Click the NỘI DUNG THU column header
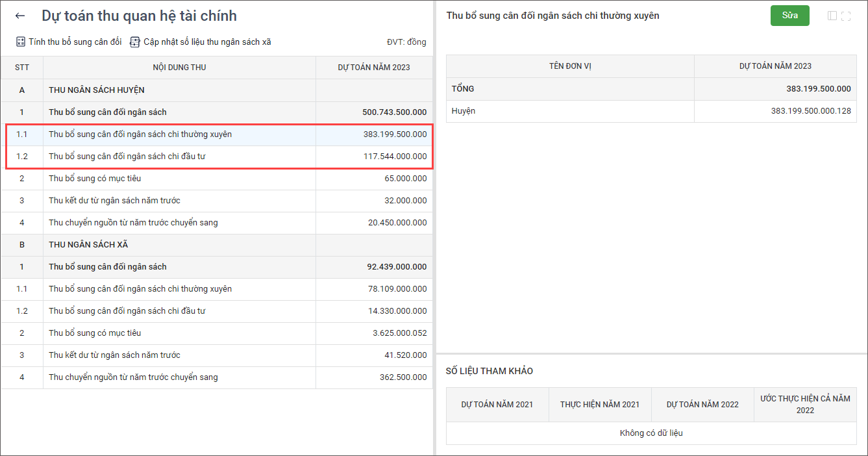868x456 pixels. click(179, 68)
